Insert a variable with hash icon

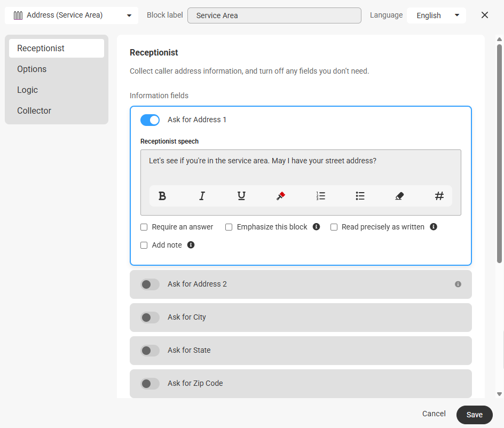(x=439, y=196)
